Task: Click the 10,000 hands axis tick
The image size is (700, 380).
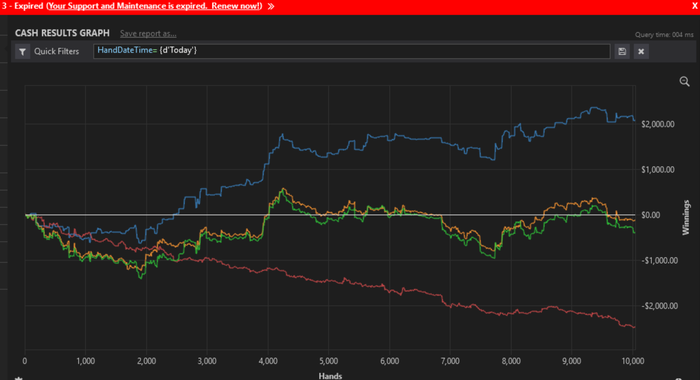Action: (633, 361)
